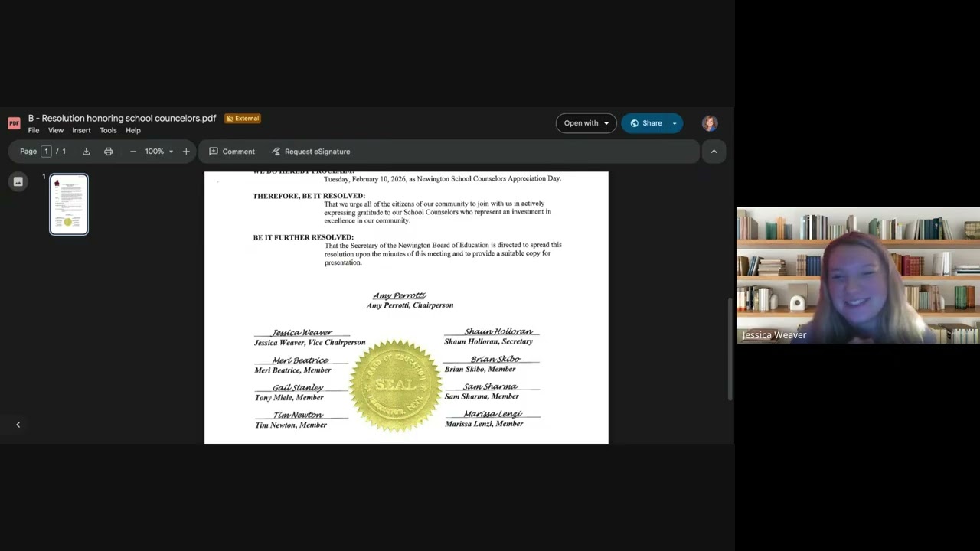Click the PDF file name title
Viewport: 980px width, 551px height.
122,119
